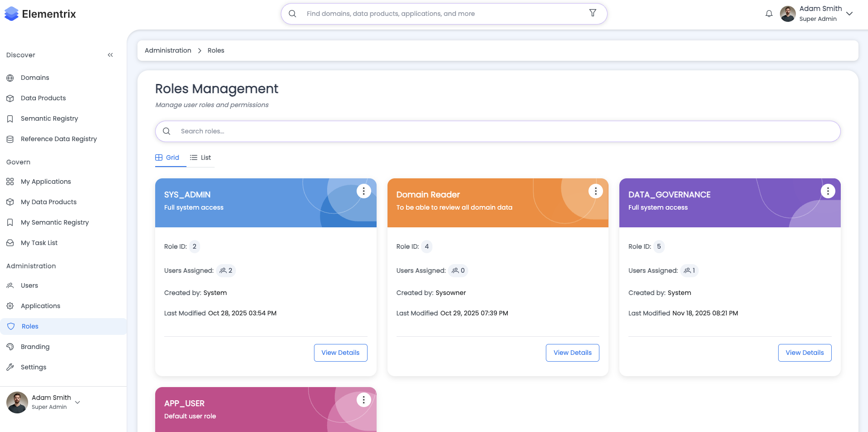Screen dimensions: 868x432
Task: Expand the top-right Adam Smith account dropdown
Action: pos(849,14)
